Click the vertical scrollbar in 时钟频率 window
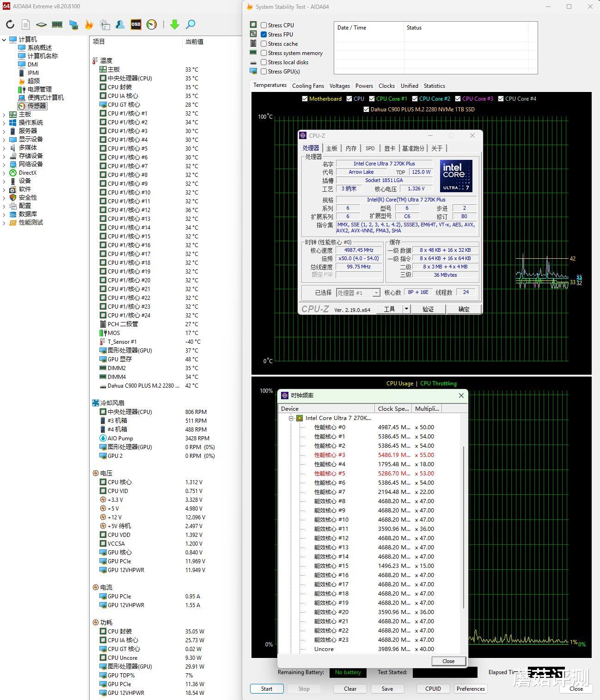Viewport: 600px width, 700px height. (463, 527)
